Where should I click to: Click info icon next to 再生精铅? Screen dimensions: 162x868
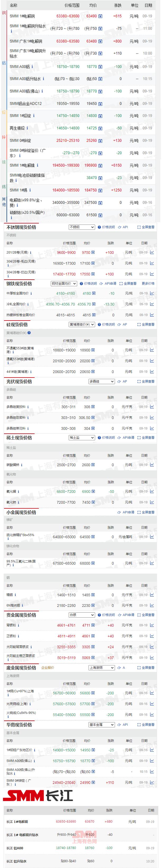click(x=27, y=128)
